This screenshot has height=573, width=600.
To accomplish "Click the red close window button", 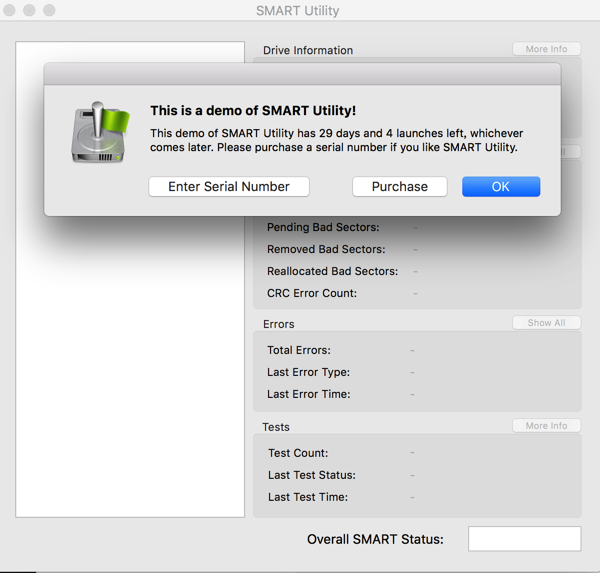I will click(9, 10).
